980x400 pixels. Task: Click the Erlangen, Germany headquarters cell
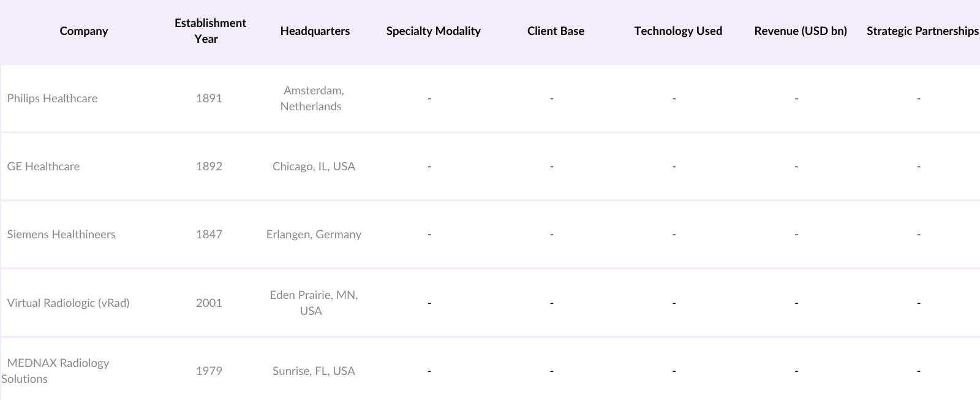pos(314,235)
